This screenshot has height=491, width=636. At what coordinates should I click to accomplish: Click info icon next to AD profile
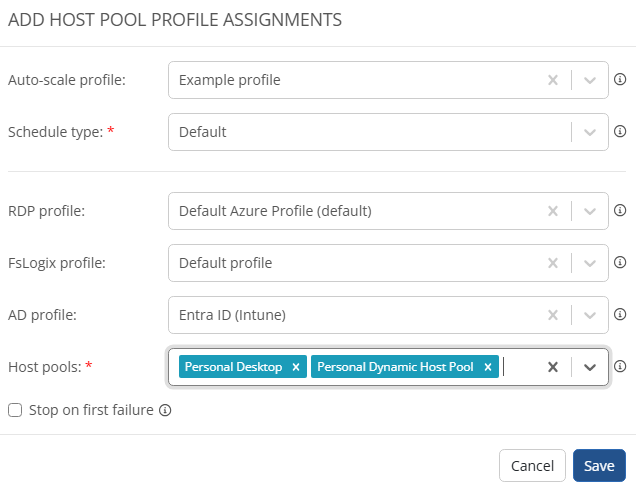(x=620, y=315)
